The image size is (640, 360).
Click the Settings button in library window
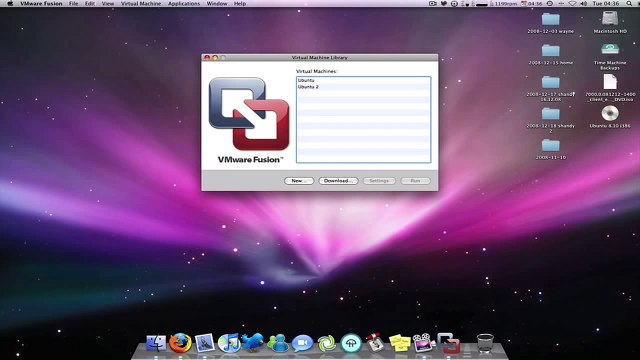pyautogui.click(x=379, y=180)
